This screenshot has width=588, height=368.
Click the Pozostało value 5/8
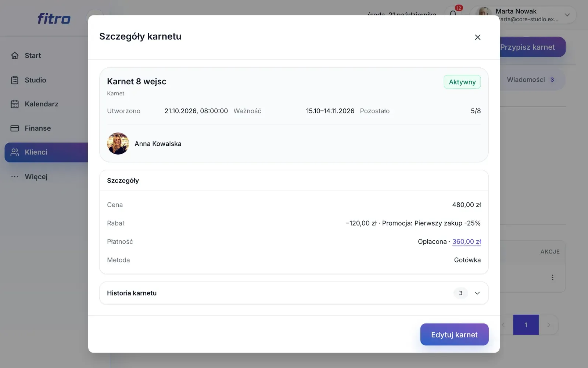tap(476, 111)
